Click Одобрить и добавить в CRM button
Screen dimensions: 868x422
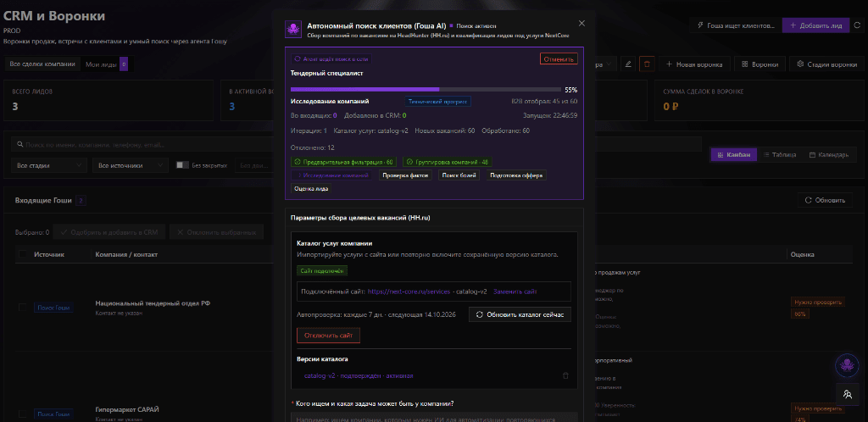pyautogui.click(x=109, y=232)
